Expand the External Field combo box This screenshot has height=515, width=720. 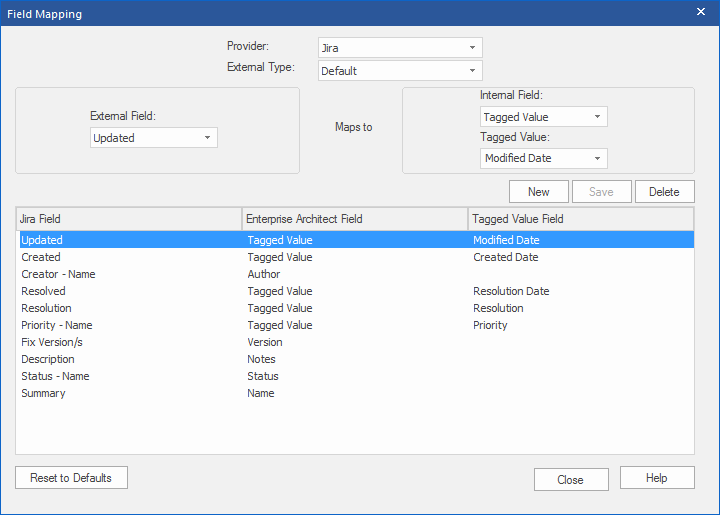[x=154, y=138]
